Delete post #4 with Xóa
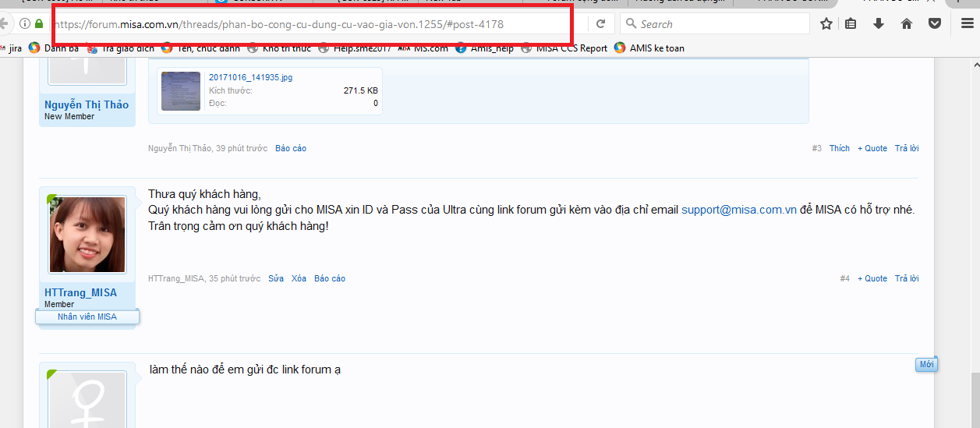 (299, 278)
